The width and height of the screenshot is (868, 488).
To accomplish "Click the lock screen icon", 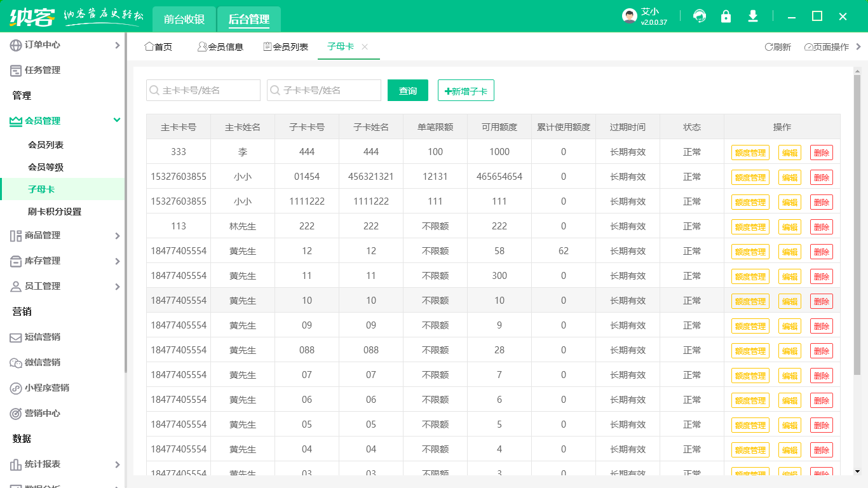I will (726, 17).
